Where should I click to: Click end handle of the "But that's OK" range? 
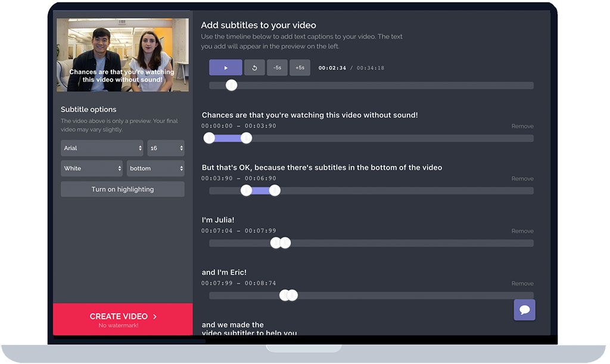275,191
